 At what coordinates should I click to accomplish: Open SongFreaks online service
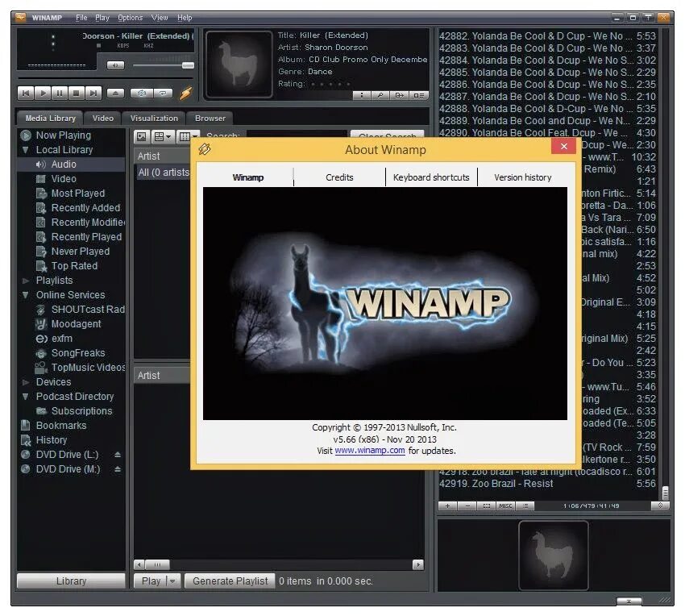click(x=77, y=353)
